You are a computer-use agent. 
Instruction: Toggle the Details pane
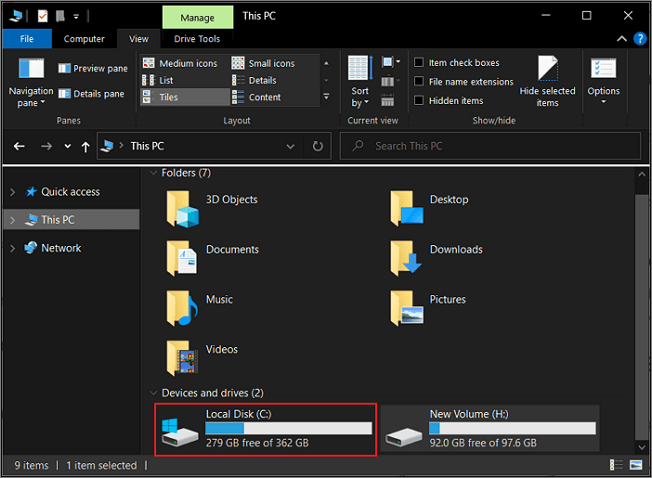coord(91,94)
